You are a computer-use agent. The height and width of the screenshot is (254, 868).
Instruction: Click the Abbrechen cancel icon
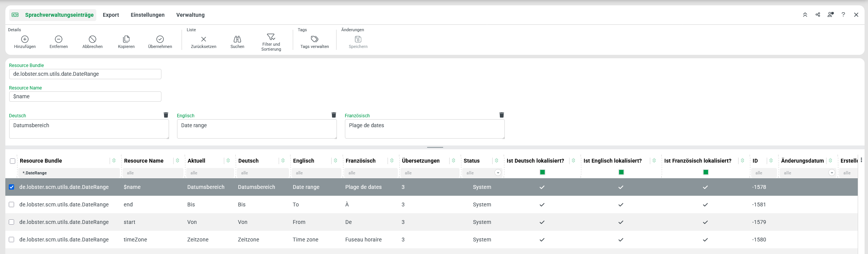93,39
